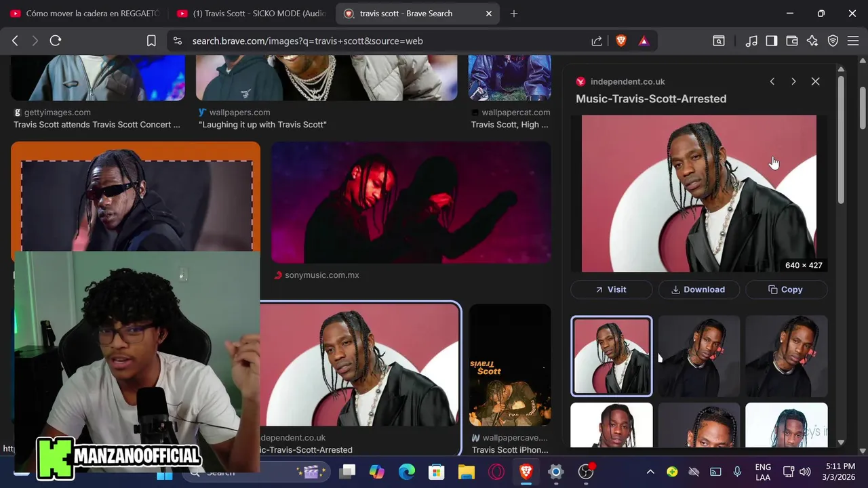This screenshot has width=868, height=488.
Task: Open the Leo AI sparkle icon
Action: [x=812, y=41]
